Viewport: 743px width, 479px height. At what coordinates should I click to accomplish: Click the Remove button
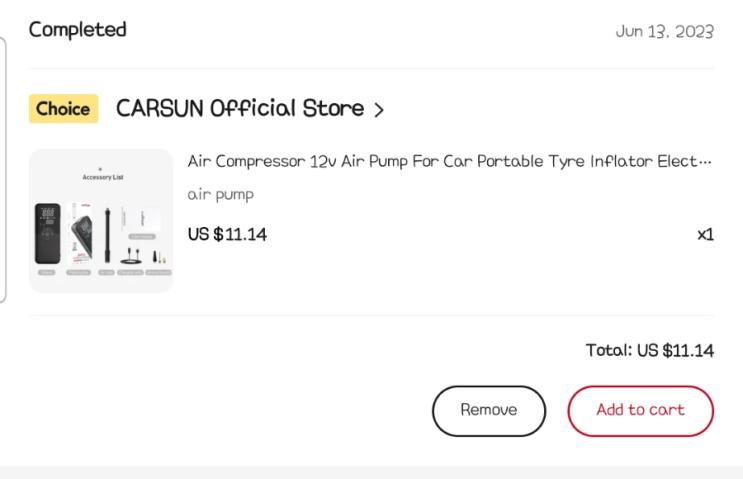(x=489, y=410)
